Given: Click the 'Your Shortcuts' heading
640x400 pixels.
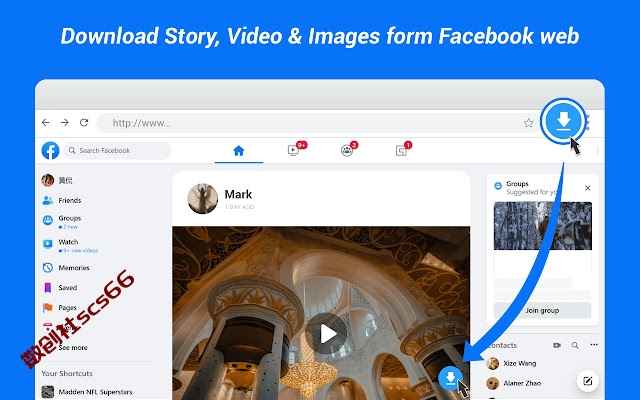Looking at the screenshot, I should pyautogui.click(x=67, y=373).
